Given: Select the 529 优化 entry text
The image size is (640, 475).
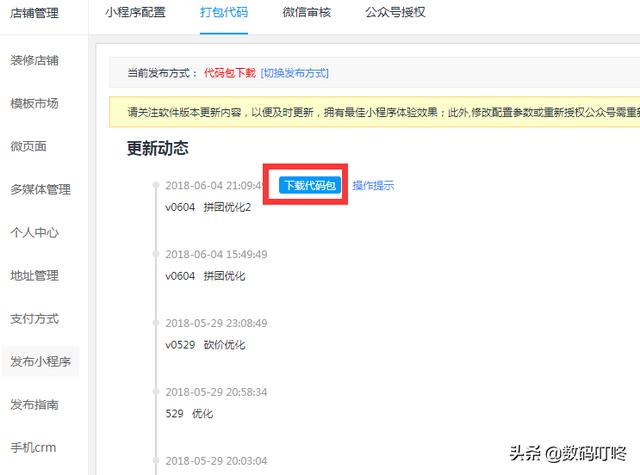Looking at the screenshot, I should pos(189,414).
